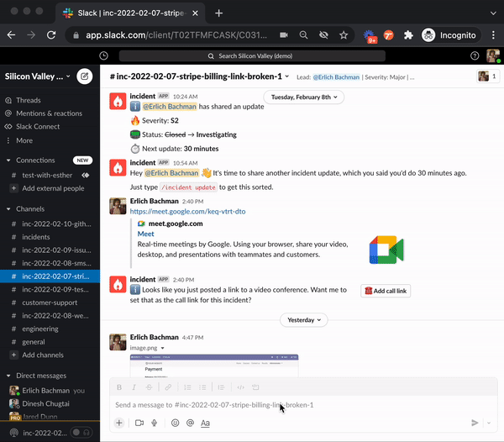Click the code block formatting icon
Viewport: 504px width, 442px height.
click(x=255, y=387)
